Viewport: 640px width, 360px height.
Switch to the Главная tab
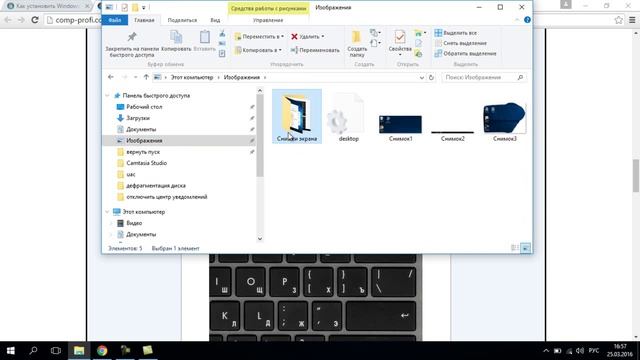pyautogui.click(x=144, y=20)
